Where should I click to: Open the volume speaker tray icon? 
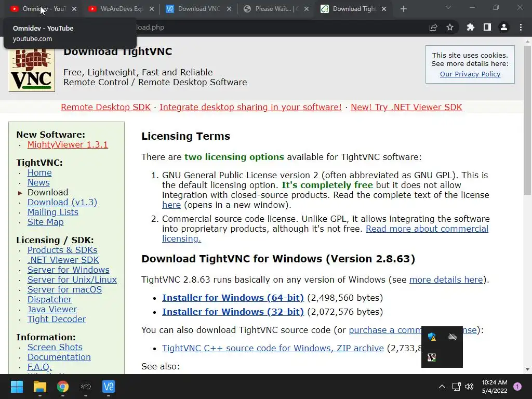(469, 387)
